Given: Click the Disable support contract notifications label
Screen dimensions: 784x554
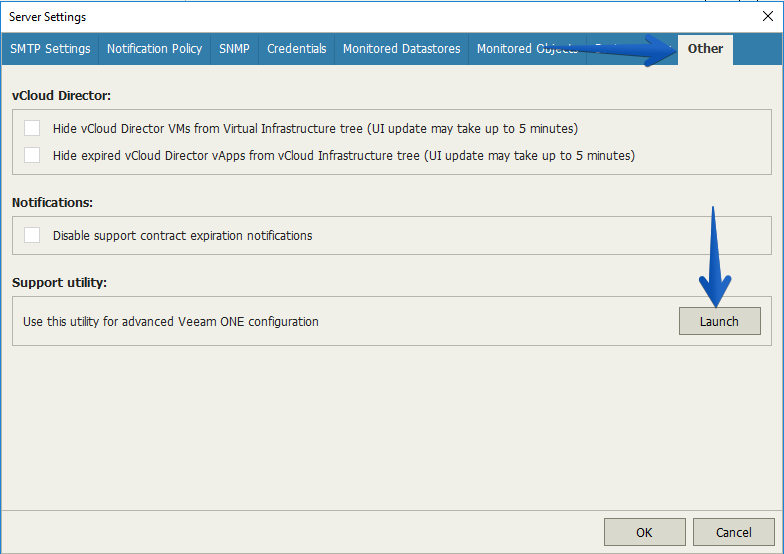Looking at the screenshot, I should pyautogui.click(x=182, y=236).
